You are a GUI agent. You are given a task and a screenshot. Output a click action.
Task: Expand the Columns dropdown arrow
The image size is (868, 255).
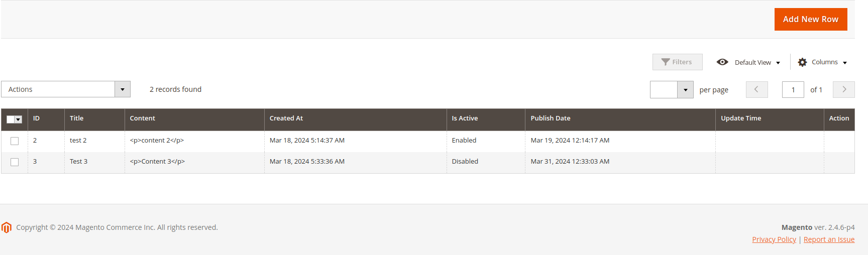coord(845,63)
